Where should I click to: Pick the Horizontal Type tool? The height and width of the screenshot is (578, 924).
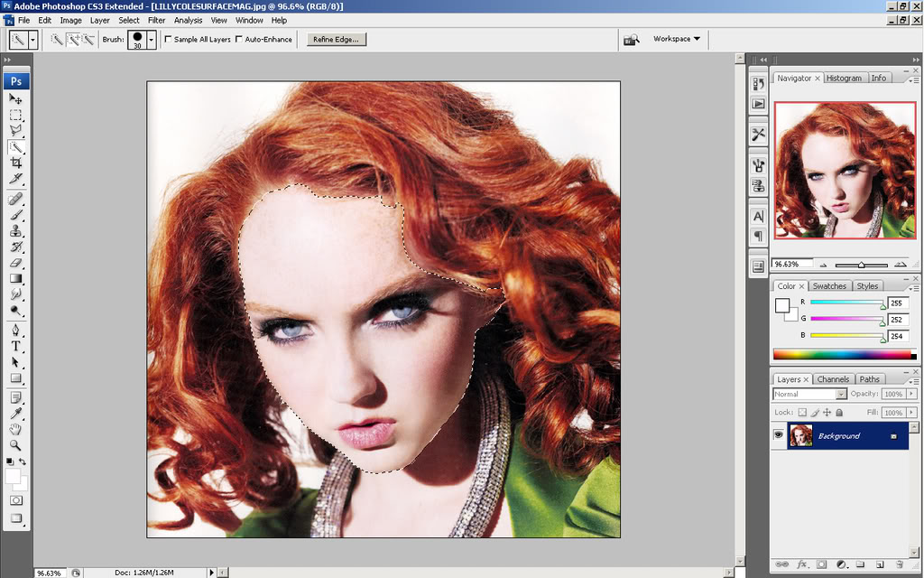tap(16, 346)
